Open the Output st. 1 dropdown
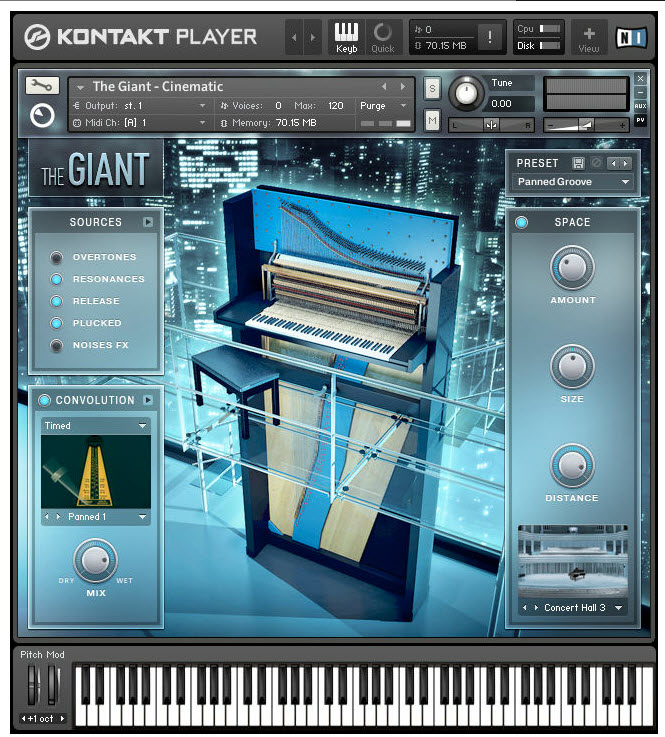This screenshot has width=665, height=737. coord(203,106)
